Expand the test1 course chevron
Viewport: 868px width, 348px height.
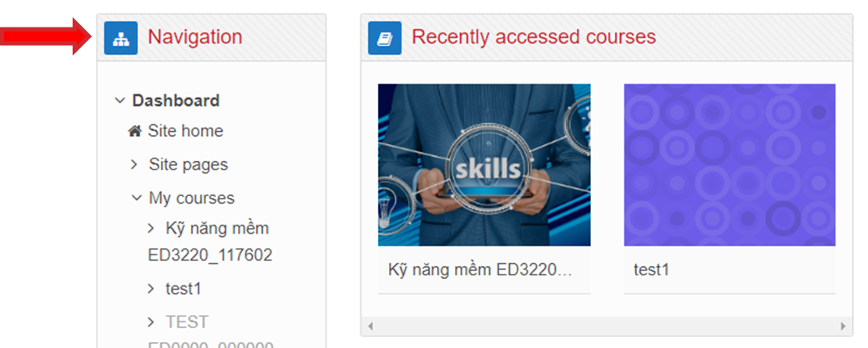pos(151,288)
